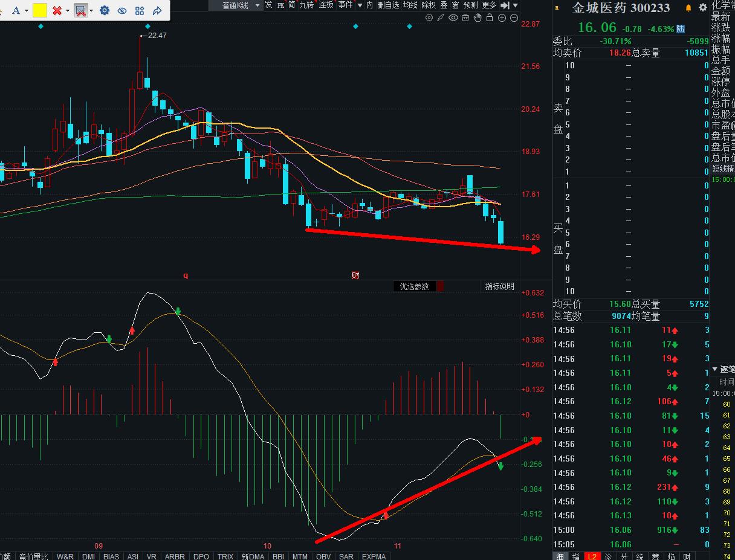Open chart settings gear below toolbar
Image resolution: width=735 pixels, height=560 pixels.
pos(429,18)
